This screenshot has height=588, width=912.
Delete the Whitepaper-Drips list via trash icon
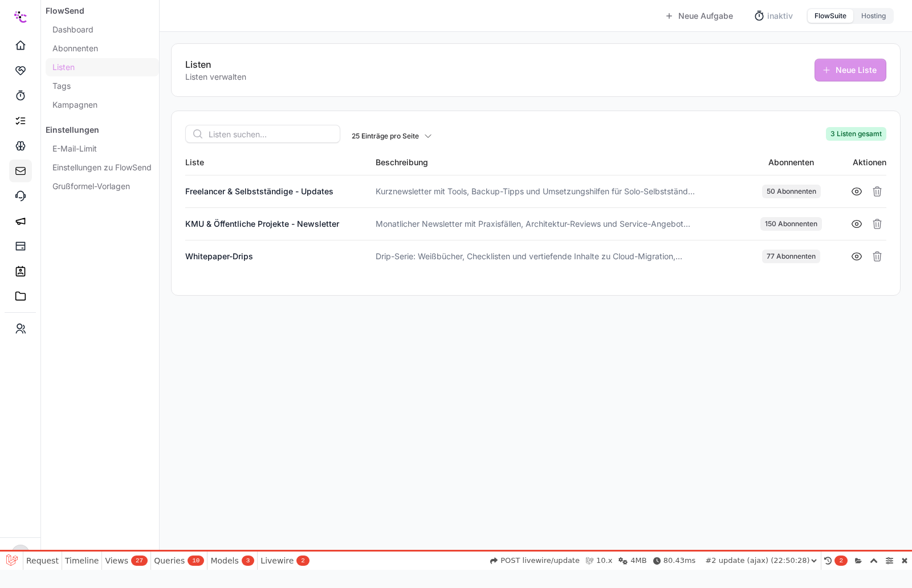pos(877,256)
